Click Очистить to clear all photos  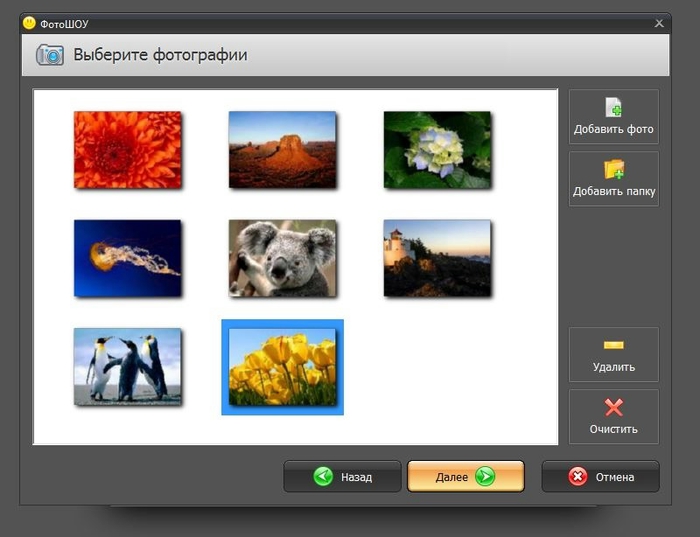point(613,416)
